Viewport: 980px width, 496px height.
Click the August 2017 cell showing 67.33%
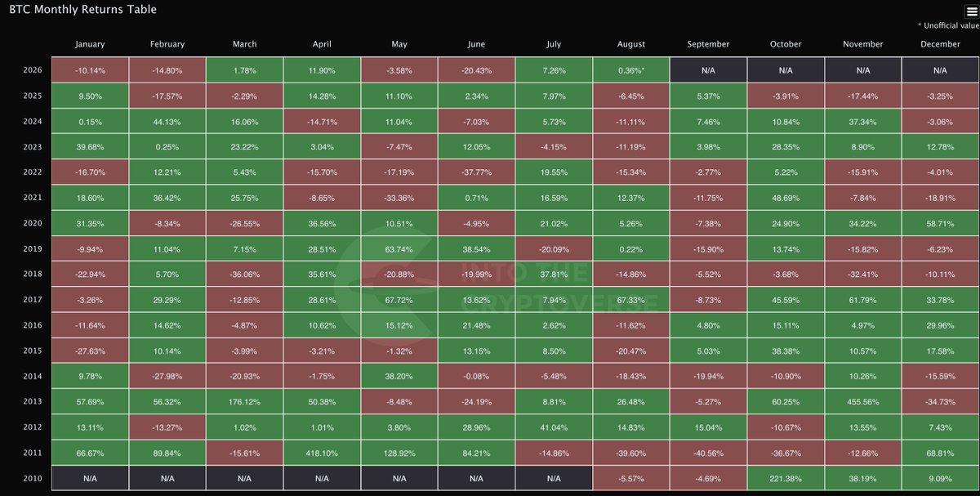pyautogui.click(x=630, y=300)
